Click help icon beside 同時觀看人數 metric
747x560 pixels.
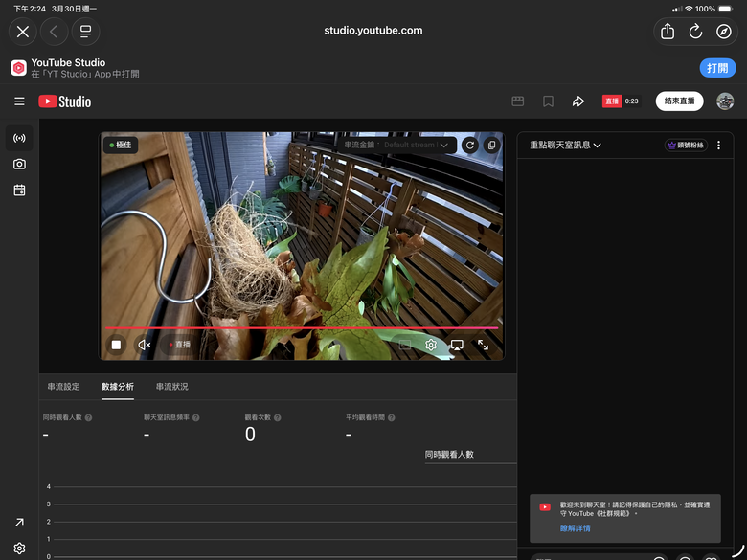pos(89,418)
